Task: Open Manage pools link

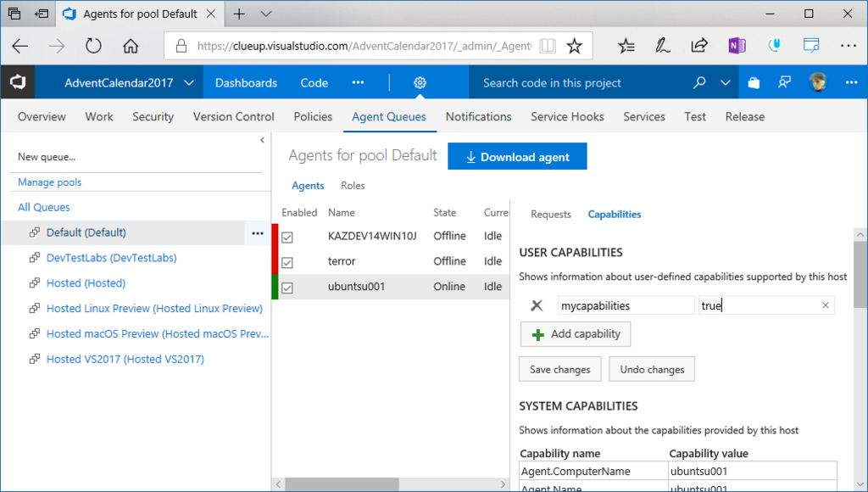Action: (49, 182)
